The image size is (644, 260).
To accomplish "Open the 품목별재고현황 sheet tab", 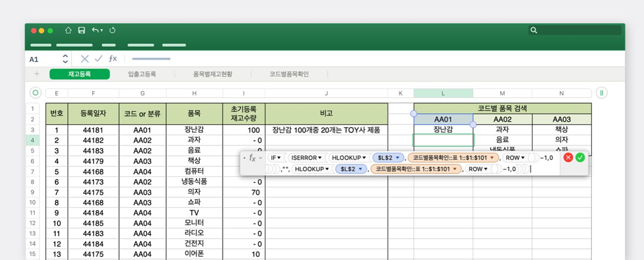I will [x=212, y=74].
